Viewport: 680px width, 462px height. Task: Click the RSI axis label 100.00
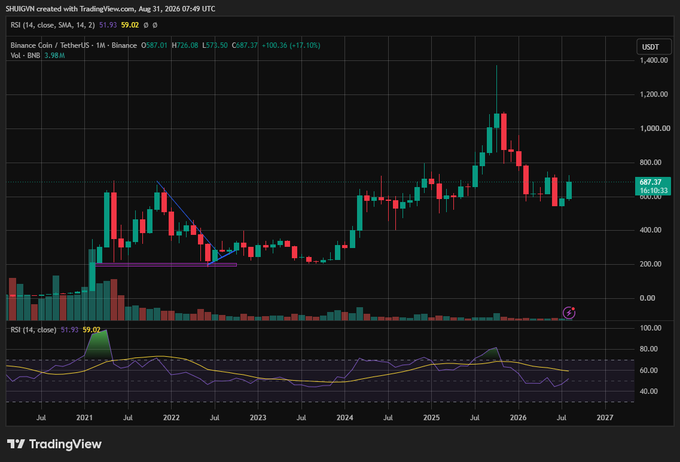[651, 328]
